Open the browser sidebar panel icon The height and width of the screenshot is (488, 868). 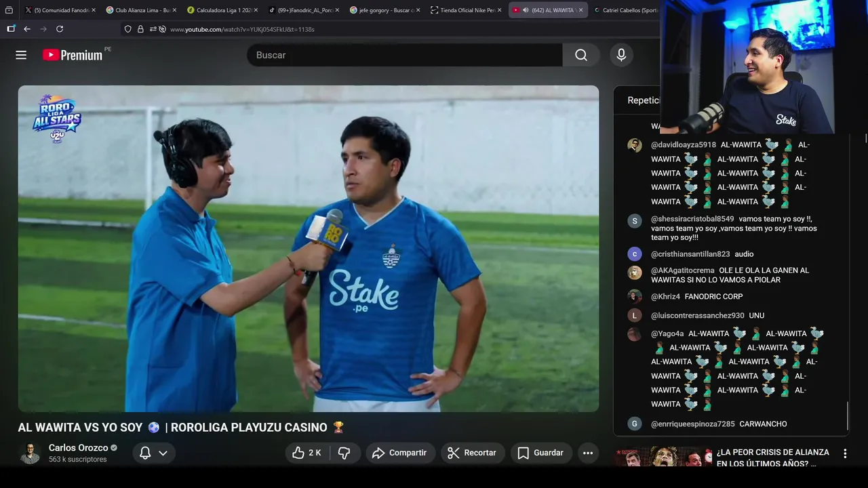(x=11, y=29)
